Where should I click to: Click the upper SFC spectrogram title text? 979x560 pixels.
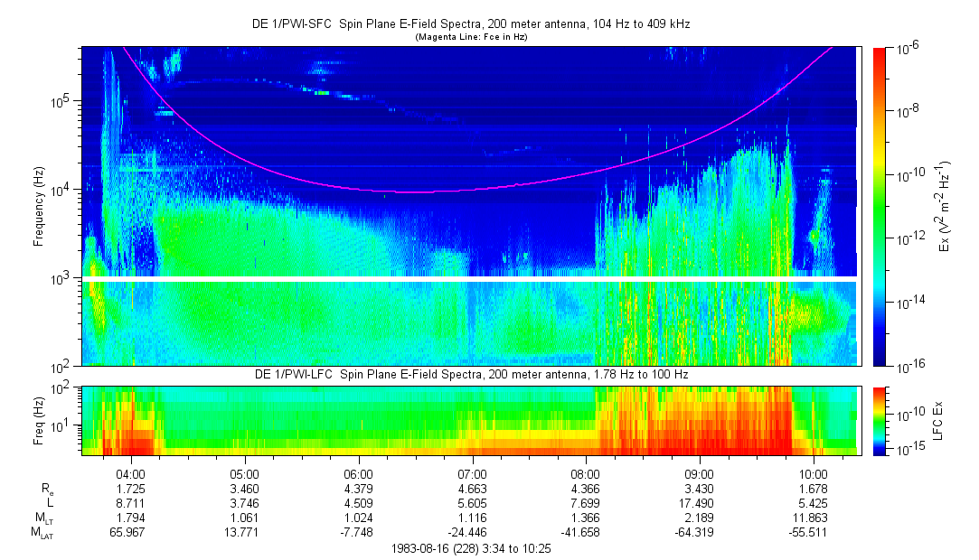pyautogui.click(x=470, y=24)
